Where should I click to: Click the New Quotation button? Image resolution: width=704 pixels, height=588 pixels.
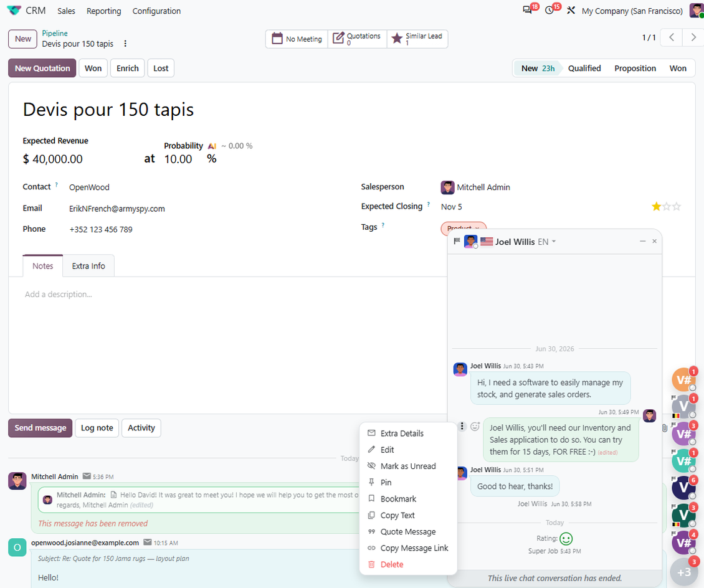42,69
